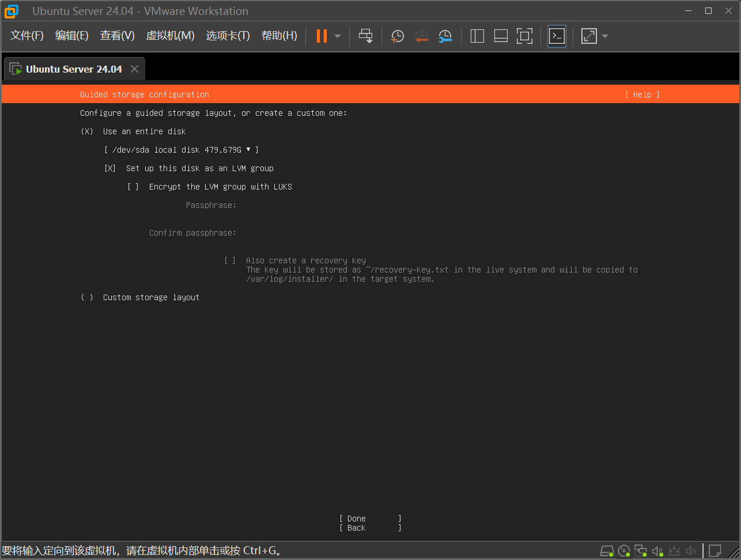Open the snapshot manager wrench-clock icon
Image resolution: width=741 pixels, height=560 pixels.
pos(445,36)
